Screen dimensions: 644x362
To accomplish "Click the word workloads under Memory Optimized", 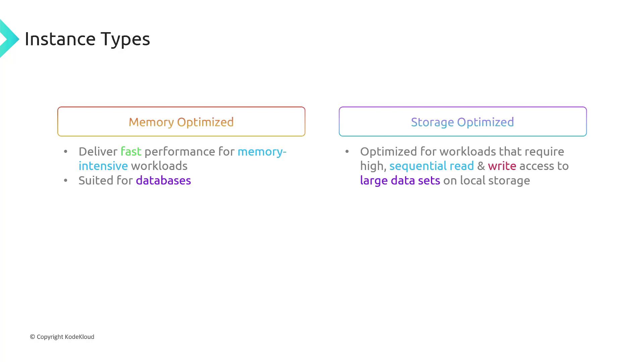I will (x=159, y=166).
